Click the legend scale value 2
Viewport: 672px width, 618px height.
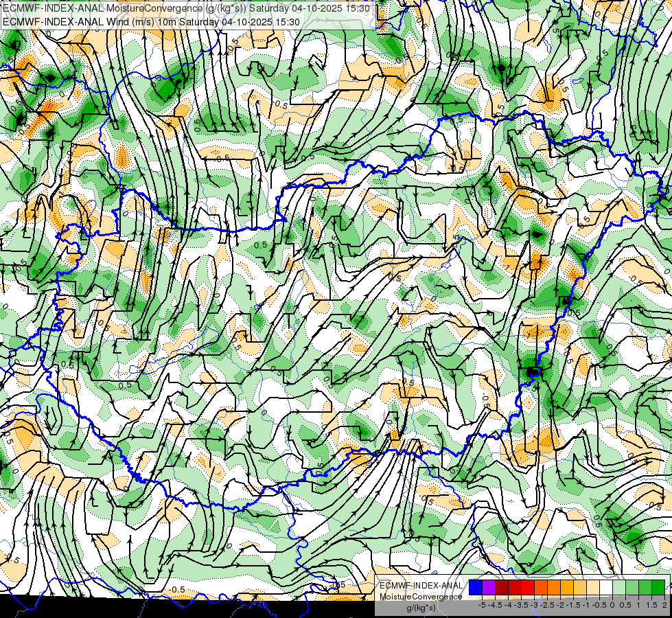[x=664, y=605]
